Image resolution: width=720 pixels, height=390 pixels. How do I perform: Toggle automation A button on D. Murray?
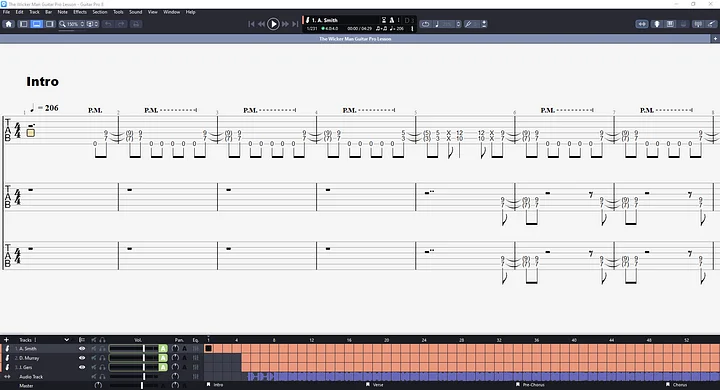(x=163, y=358)
